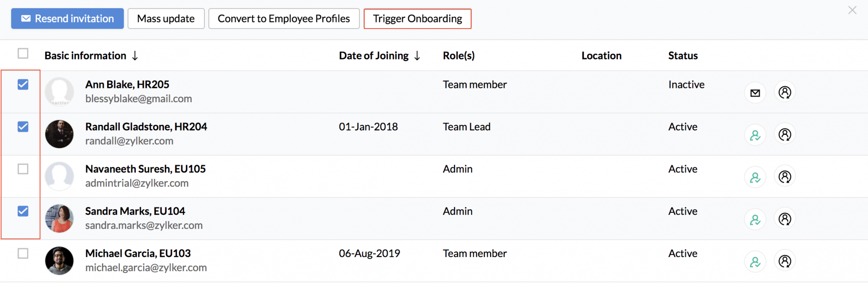Screen dimensions: 868x283
Task: Click the envelope icon in Ann Blake's row
Action: (x=755, y=92)
